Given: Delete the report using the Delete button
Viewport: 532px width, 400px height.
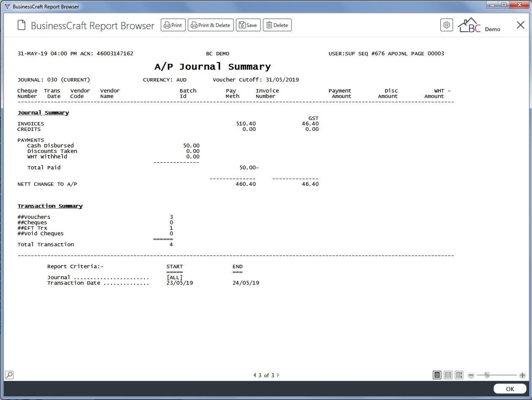Looking at the screenshot, I should pyautogui.click(x=277, y=25).
